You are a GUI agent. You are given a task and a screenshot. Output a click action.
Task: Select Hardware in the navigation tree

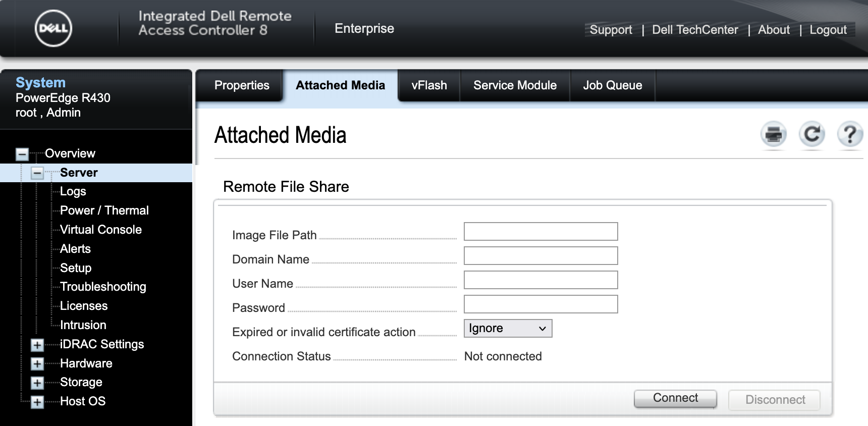point(86,363)
